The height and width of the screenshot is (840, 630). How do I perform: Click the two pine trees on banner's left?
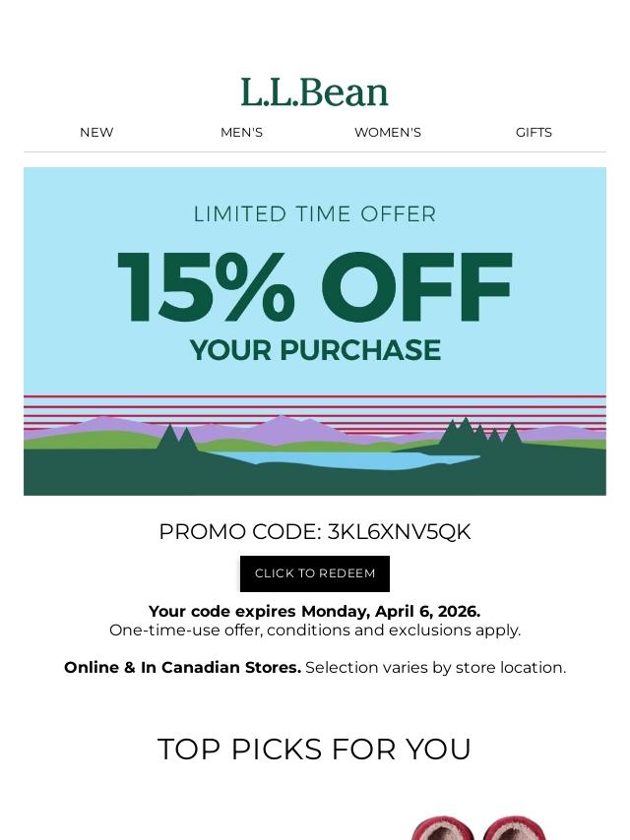(x=177, y=441)
